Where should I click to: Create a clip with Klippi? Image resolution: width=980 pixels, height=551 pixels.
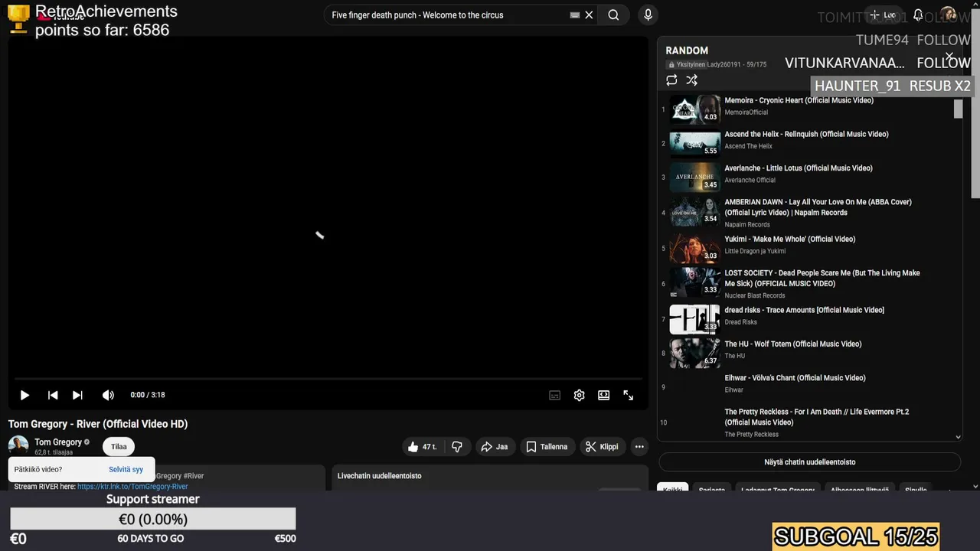[x=602, y=447]
